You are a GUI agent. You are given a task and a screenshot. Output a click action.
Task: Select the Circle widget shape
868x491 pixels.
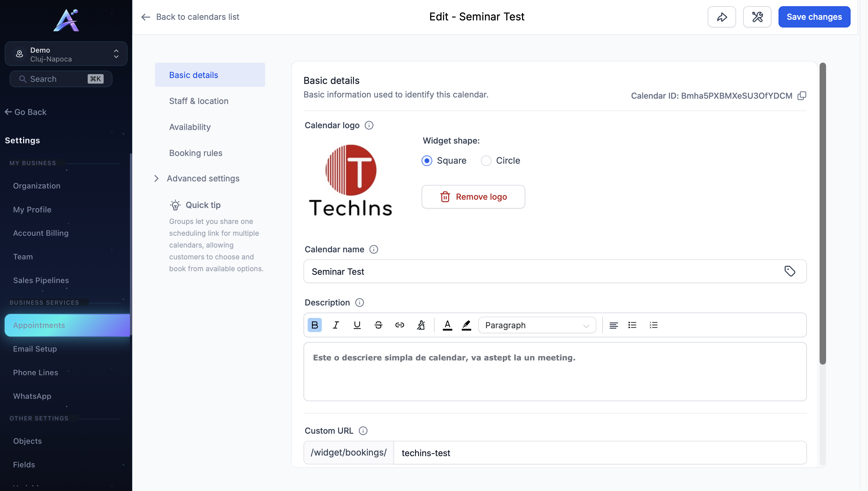tap(486, 160)
